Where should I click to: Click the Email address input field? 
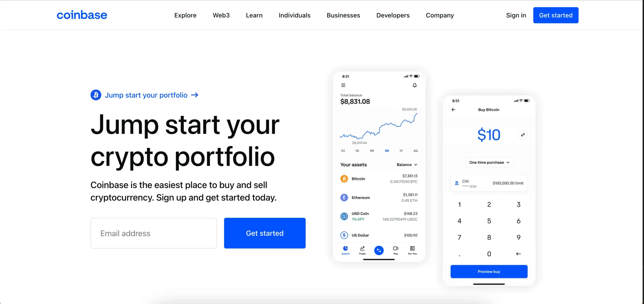154,233
